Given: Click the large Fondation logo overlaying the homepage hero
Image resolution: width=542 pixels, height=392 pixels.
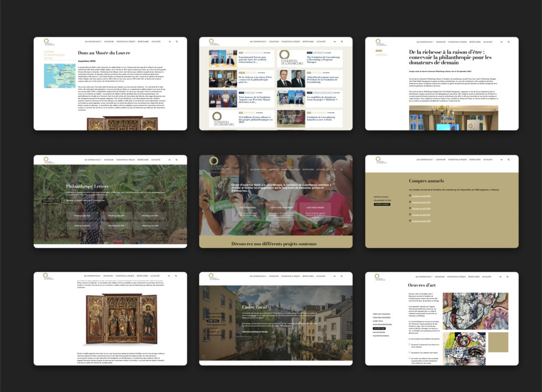Looking at the screenshot, I should point(214,162).
